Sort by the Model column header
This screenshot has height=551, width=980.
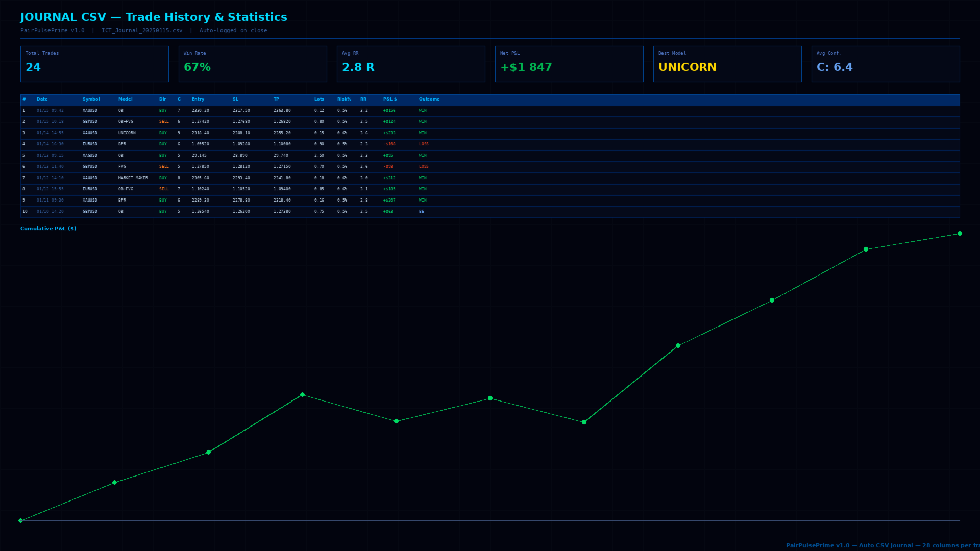coord(126,99)
